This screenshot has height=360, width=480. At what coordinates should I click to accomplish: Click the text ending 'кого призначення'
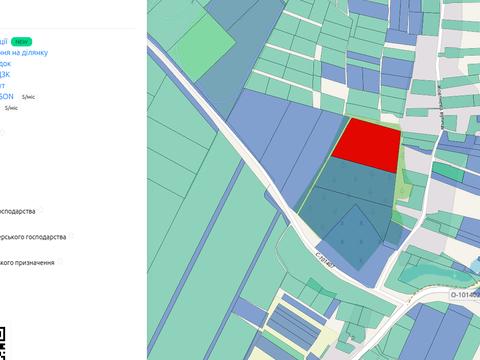27,263
